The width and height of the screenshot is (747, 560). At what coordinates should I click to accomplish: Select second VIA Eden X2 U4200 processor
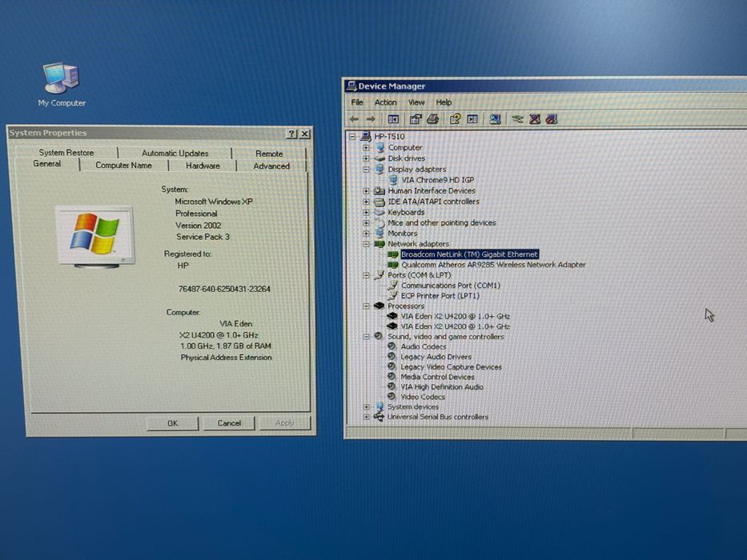pyautogui.click(x=455, y=326)
